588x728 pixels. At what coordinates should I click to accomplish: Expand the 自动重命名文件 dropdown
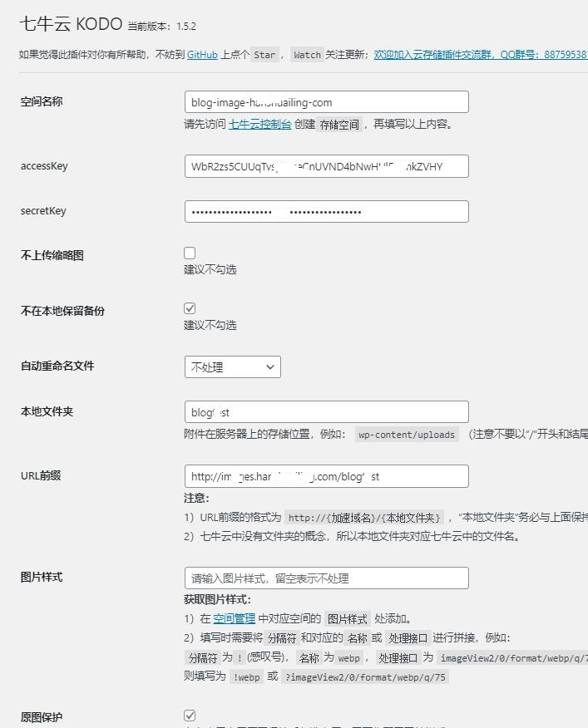pyautogui.click(x=232, y=366)
